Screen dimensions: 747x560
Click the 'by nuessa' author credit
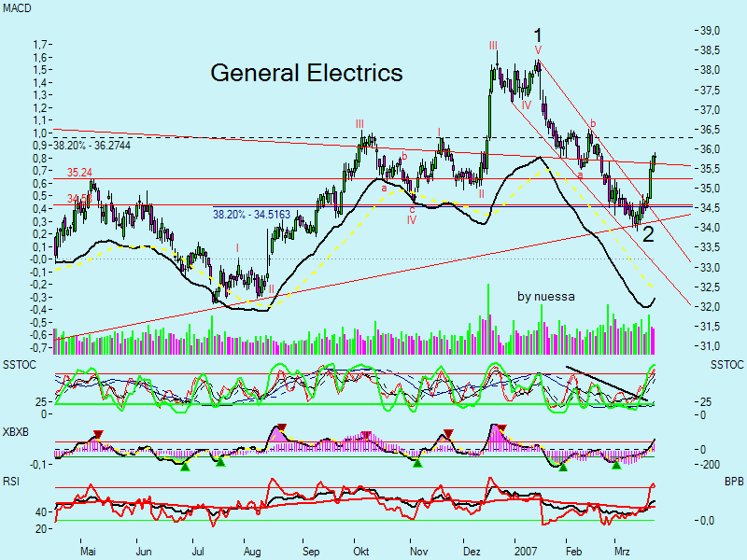coord(546,296)
